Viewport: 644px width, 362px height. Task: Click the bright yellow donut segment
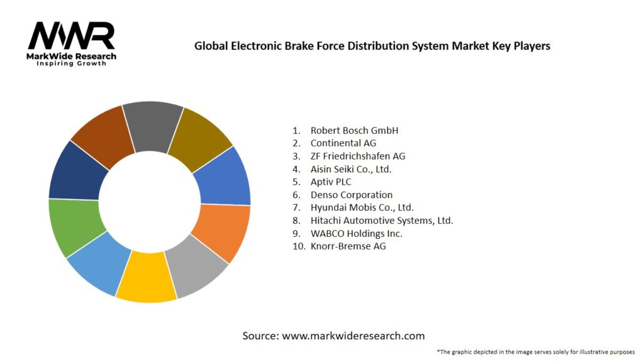tap(146, 277)
